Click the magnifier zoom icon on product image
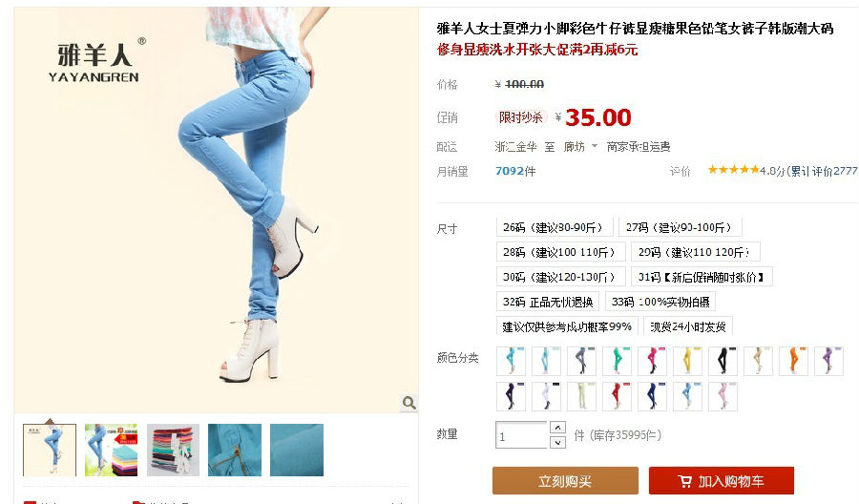Image resolution: width=859 pixels, height=504 pixels. coord(409,403)
